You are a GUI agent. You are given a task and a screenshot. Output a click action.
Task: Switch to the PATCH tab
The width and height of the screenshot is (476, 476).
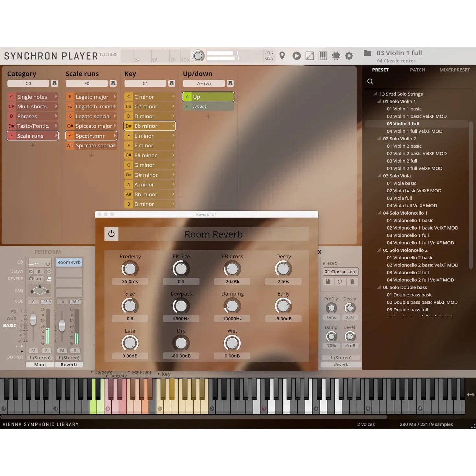tap(417, 70)
